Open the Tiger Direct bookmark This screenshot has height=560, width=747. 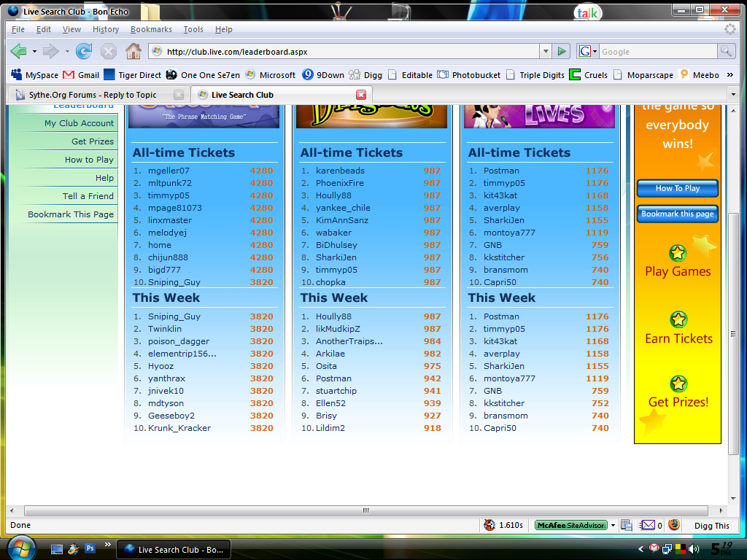click(x=133, y=75)
